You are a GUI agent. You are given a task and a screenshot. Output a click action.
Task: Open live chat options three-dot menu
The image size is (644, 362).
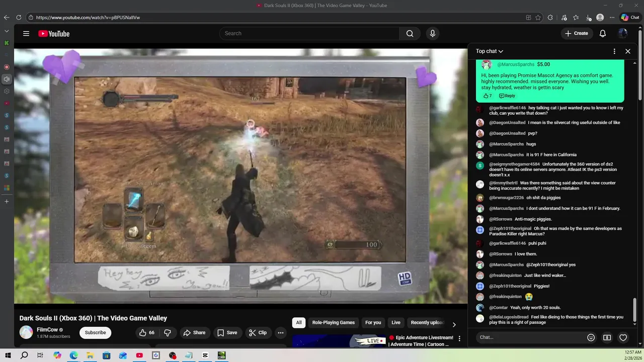point(614,51)
